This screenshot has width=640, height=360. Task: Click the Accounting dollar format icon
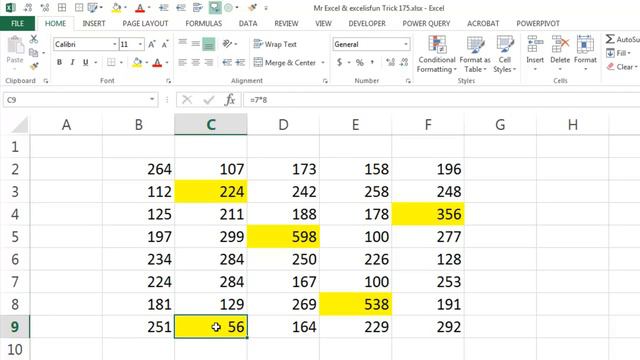click(x=339, y=62)
